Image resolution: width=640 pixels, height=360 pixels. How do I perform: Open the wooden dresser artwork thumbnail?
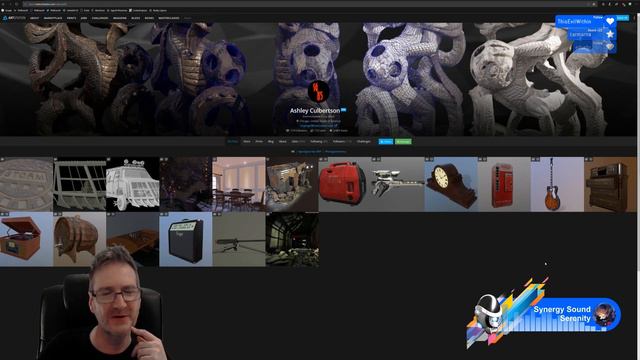(x=610, y=184)
